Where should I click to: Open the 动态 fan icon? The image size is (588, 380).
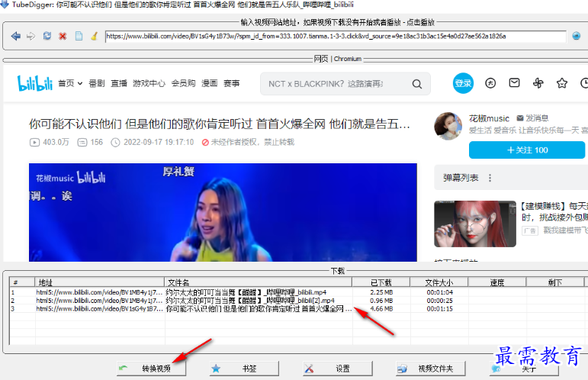tap(538, 83)
